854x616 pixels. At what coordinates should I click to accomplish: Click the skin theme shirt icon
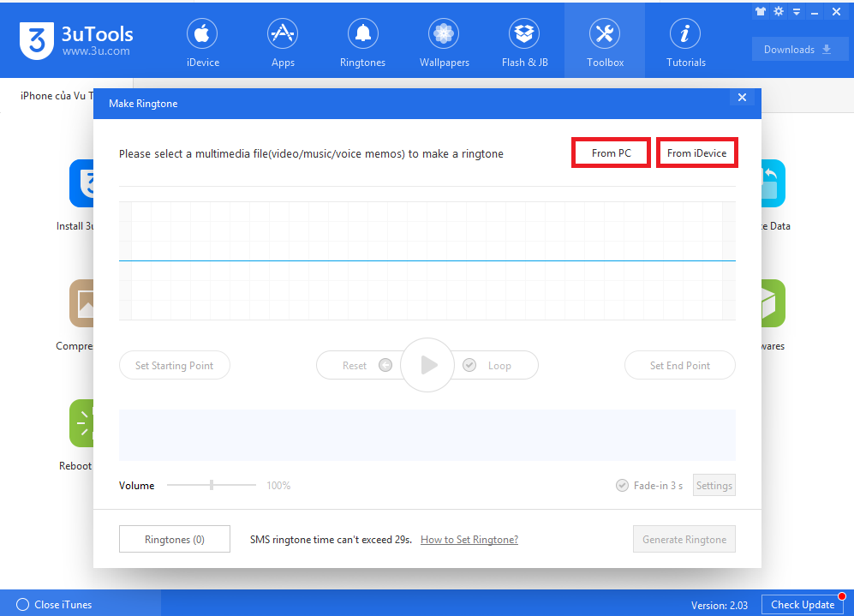tap(760, 12)
